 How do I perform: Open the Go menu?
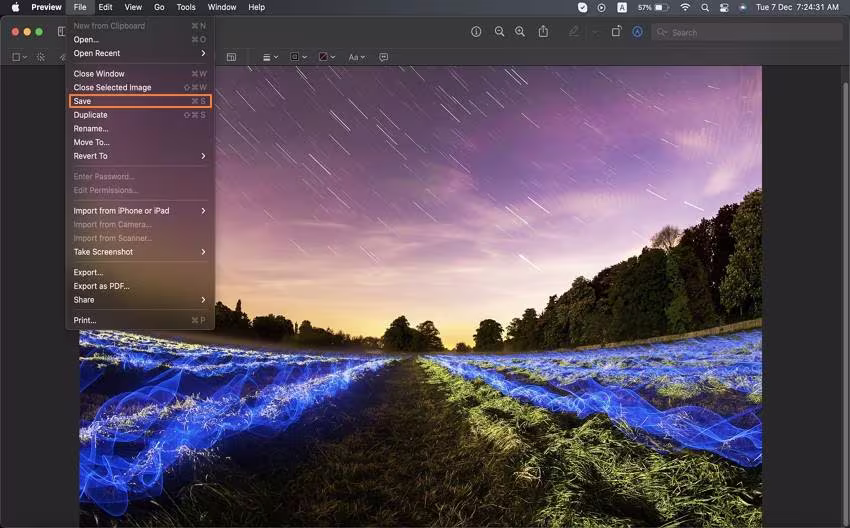coord(159,7)
